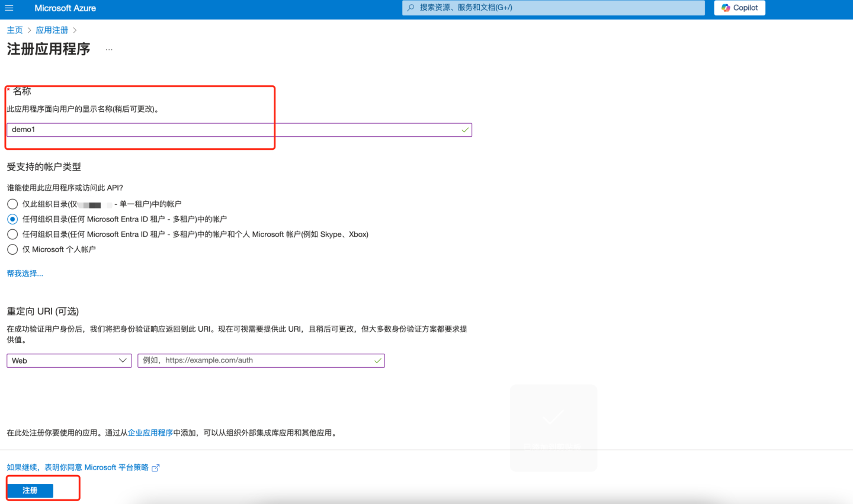Click the 名称 input field containing demo1

237,130
